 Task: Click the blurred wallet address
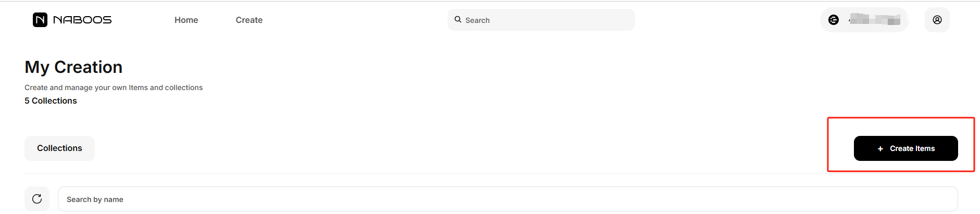875,20
